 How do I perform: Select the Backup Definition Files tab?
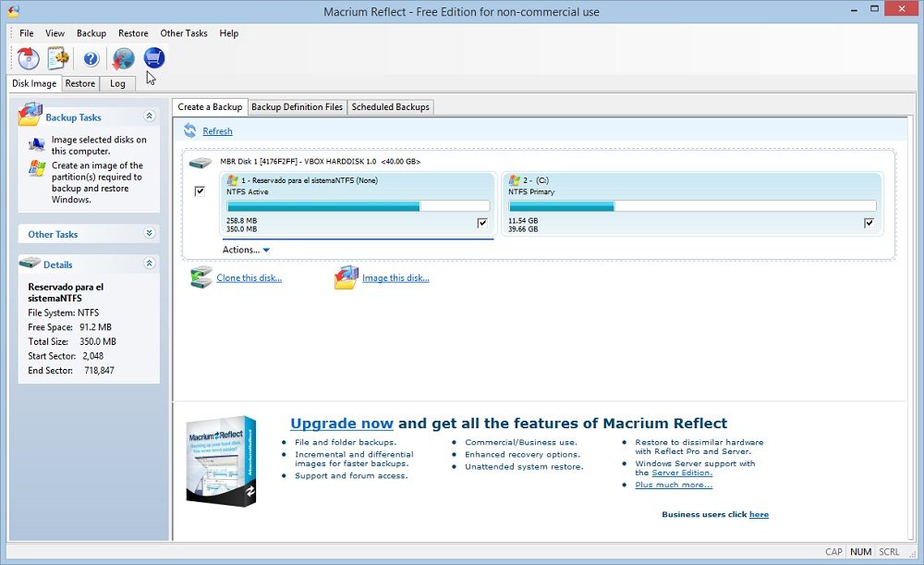tap(297, 107)
